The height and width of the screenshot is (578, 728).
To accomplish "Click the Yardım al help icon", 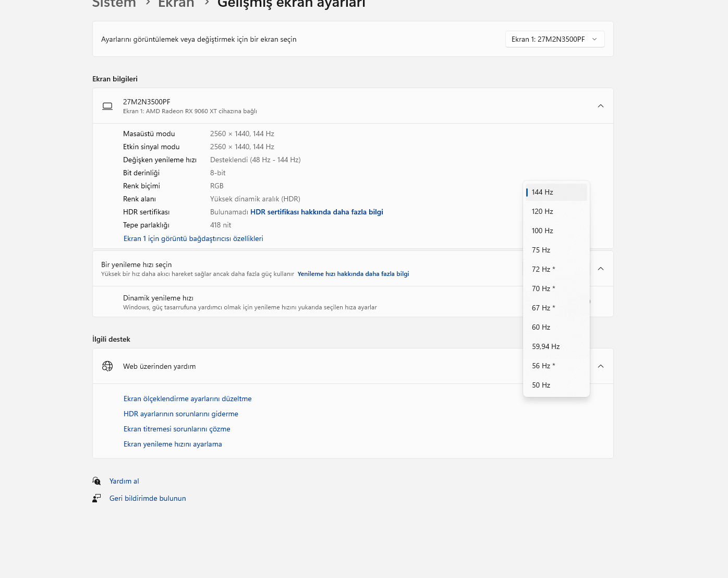I will [x=96, y=481].
